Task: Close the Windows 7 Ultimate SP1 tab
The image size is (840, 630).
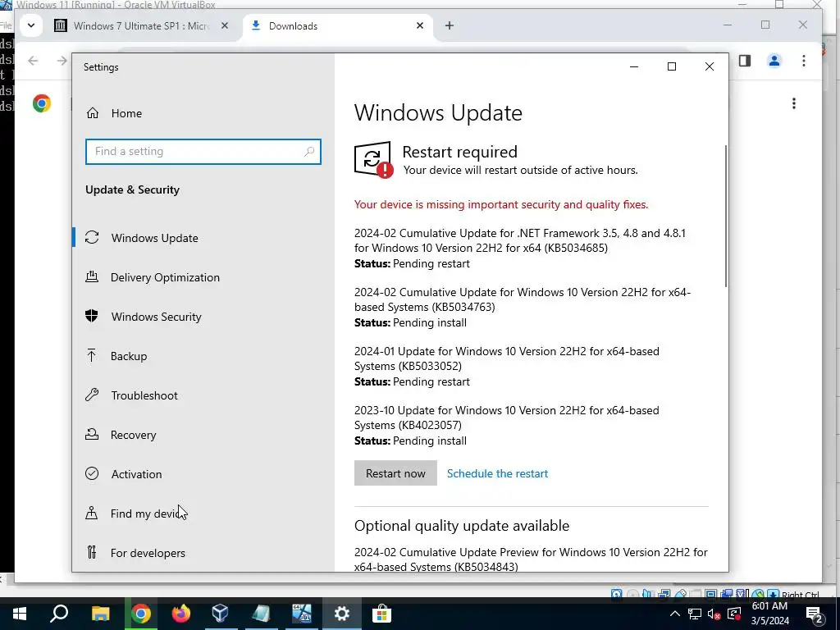Action: 225,25
